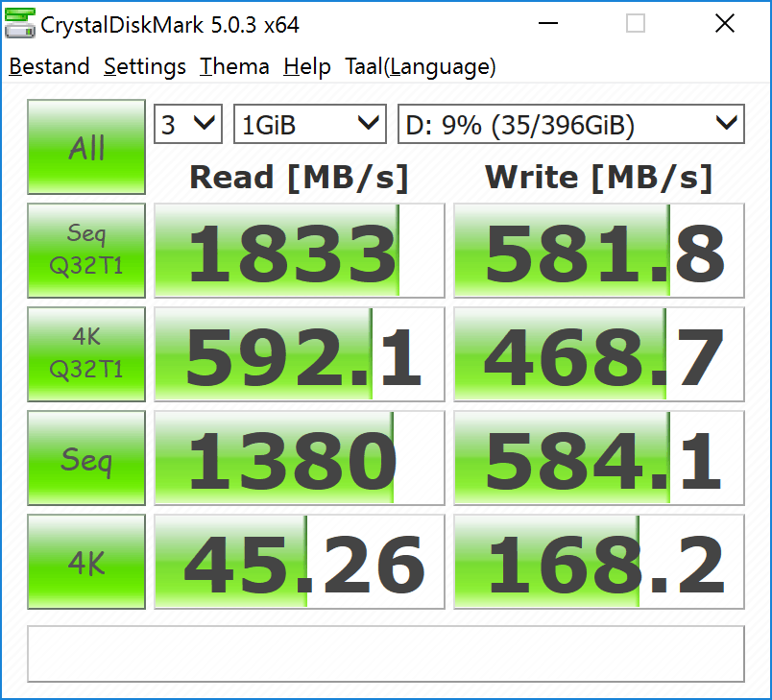Minimize the CrystalDiskMark window
772x700 pixels.
(x=548, y=23)
